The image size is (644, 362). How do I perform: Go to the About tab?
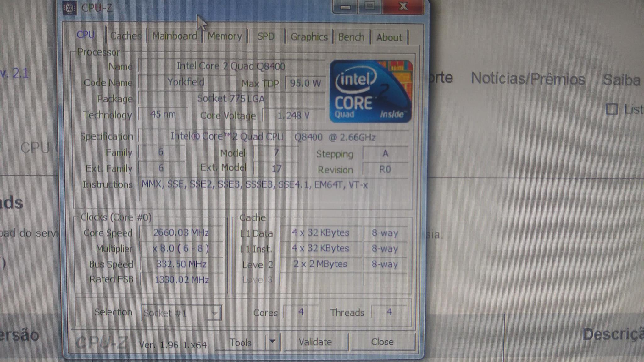(x=389, y=37)
